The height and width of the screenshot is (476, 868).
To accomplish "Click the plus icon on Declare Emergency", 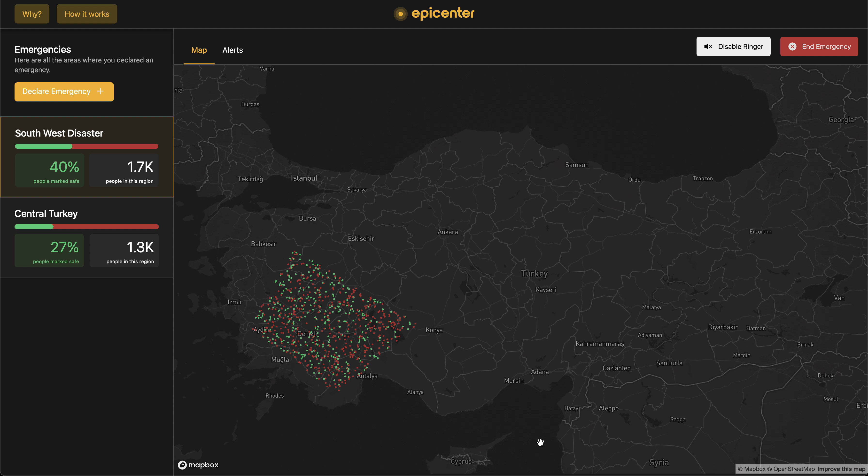I will [x=100, y=91].
